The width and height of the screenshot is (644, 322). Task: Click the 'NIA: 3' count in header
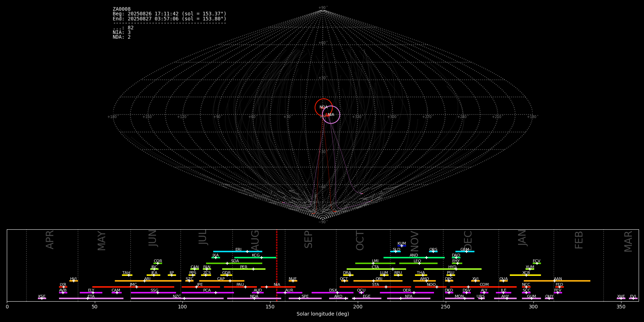[122, 33]
